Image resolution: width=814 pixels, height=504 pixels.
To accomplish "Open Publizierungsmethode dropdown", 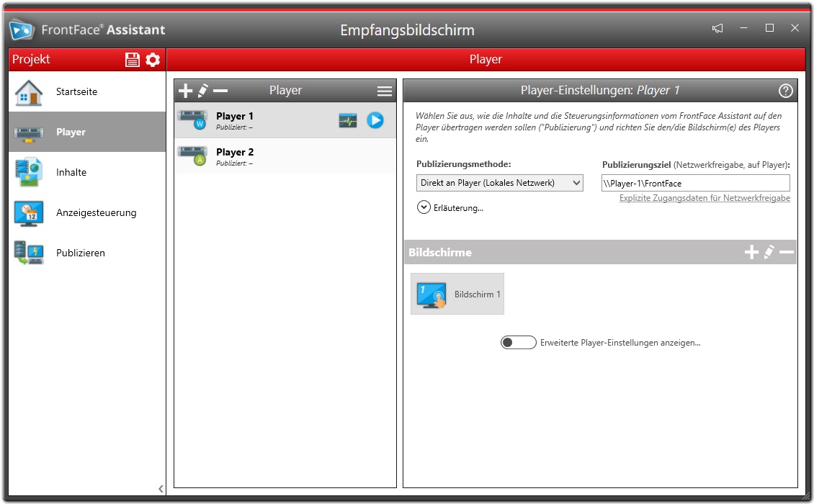I will coord(499,183).
